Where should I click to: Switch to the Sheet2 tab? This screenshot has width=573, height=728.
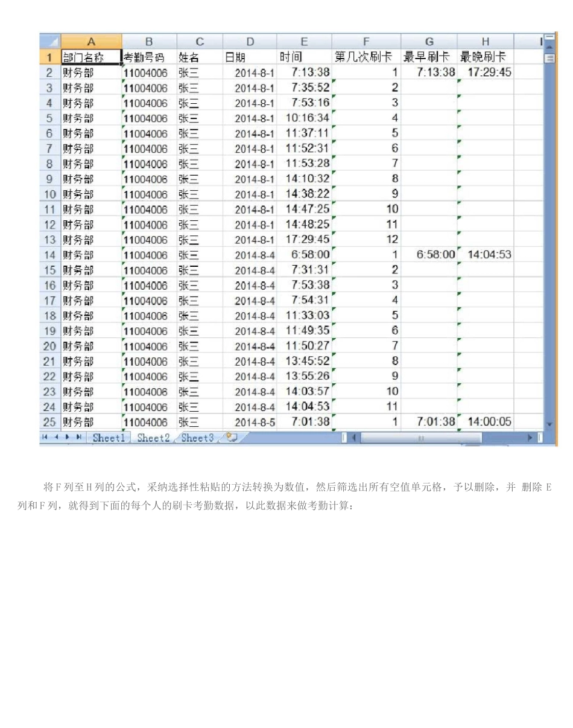(153, 438)
